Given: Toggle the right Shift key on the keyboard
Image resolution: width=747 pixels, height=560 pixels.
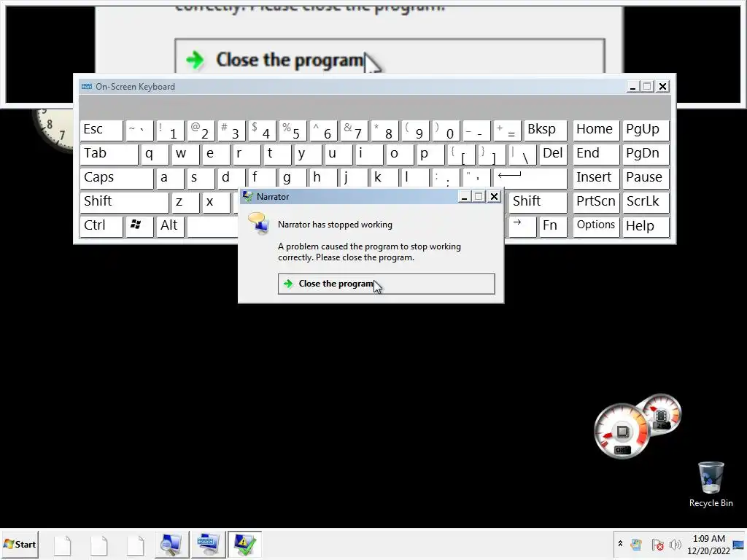Looking at the screenshot, I should point(538,202).
